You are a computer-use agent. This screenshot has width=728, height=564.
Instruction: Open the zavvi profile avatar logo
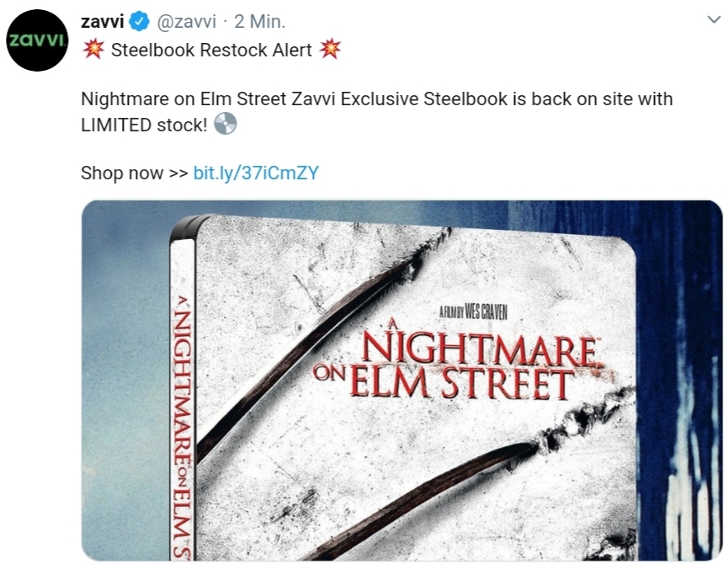coord(37,40)
